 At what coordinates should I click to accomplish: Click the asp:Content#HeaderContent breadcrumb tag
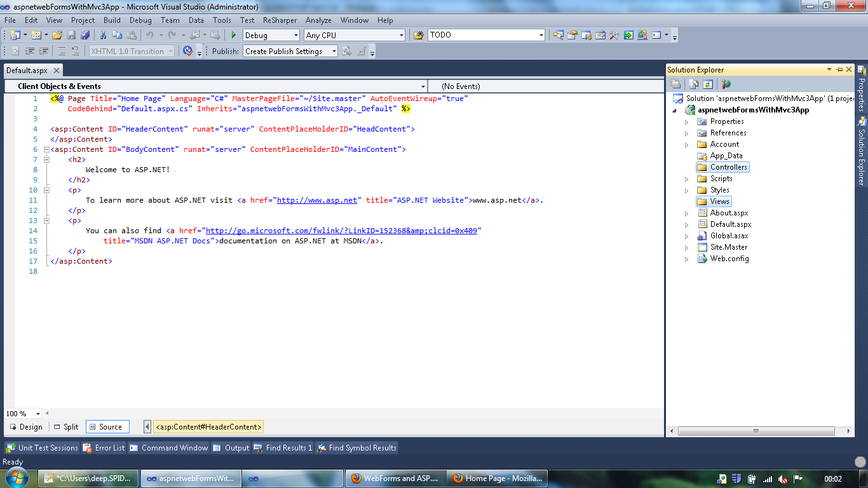[210, 426]
